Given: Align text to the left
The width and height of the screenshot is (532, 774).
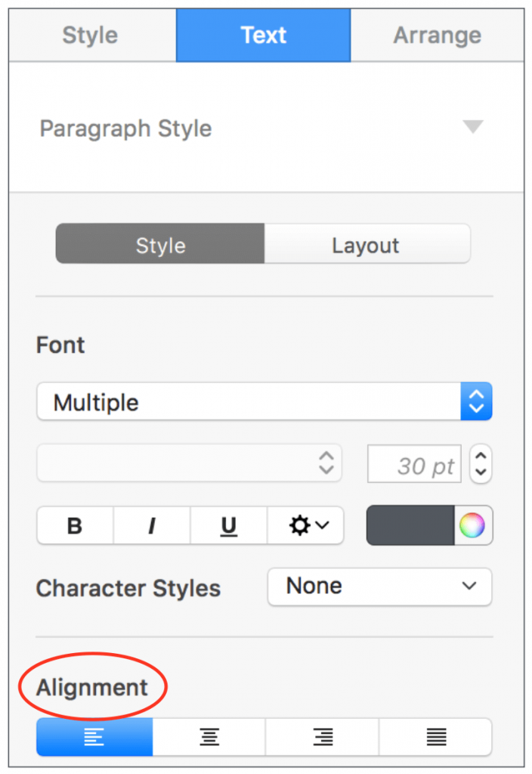Looking at the screenshot, I should coord(94,737).
